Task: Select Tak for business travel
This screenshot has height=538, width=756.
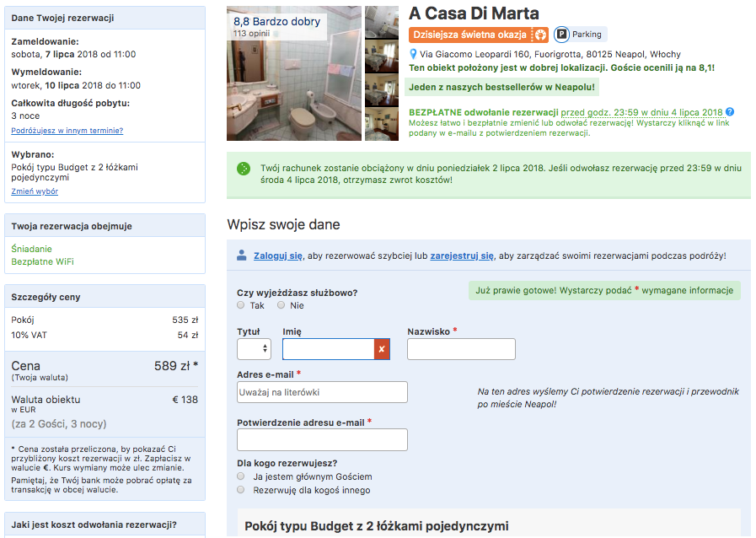Action: 240,305
